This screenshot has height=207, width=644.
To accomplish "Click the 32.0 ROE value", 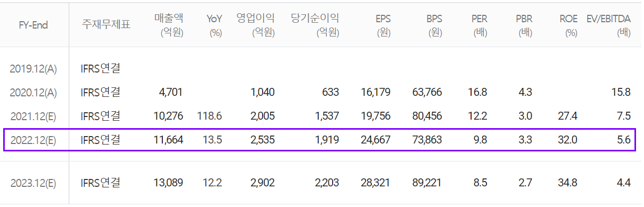I will (x=568, y=140).
